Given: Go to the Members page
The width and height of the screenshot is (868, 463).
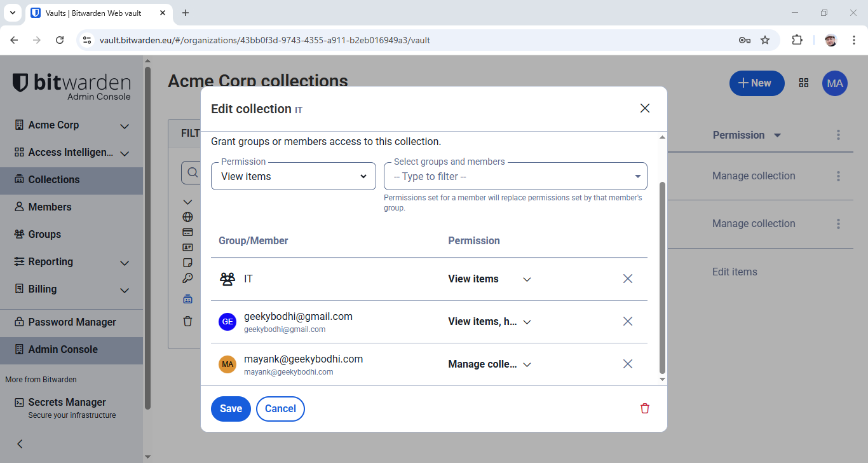Looking at the screenshot, I should (72, 207).
